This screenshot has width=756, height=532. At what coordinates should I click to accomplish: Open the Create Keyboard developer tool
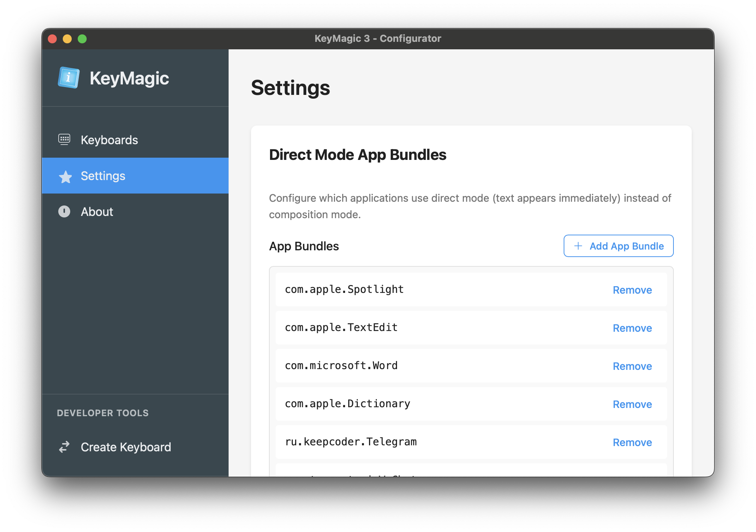pyautogui.click(x=126, y=447)
